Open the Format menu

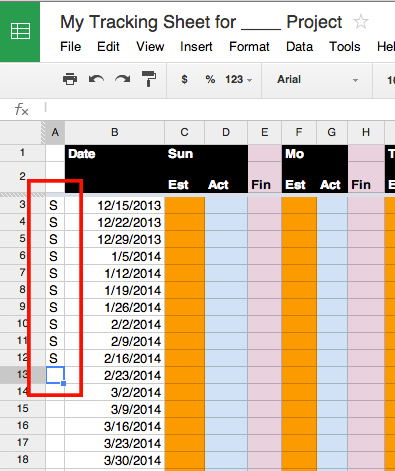(249, 47)
